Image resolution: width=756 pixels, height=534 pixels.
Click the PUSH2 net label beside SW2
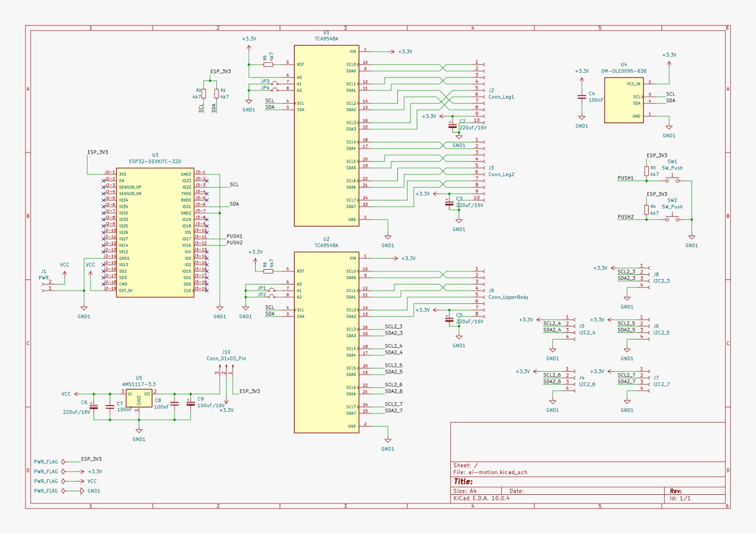pyautogui.click(x=626, y=217)
